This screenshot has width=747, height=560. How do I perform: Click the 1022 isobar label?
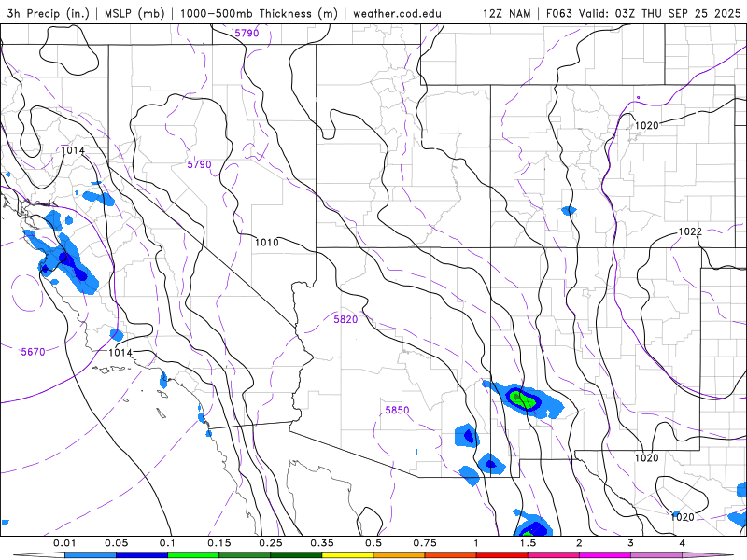[690, 231]
